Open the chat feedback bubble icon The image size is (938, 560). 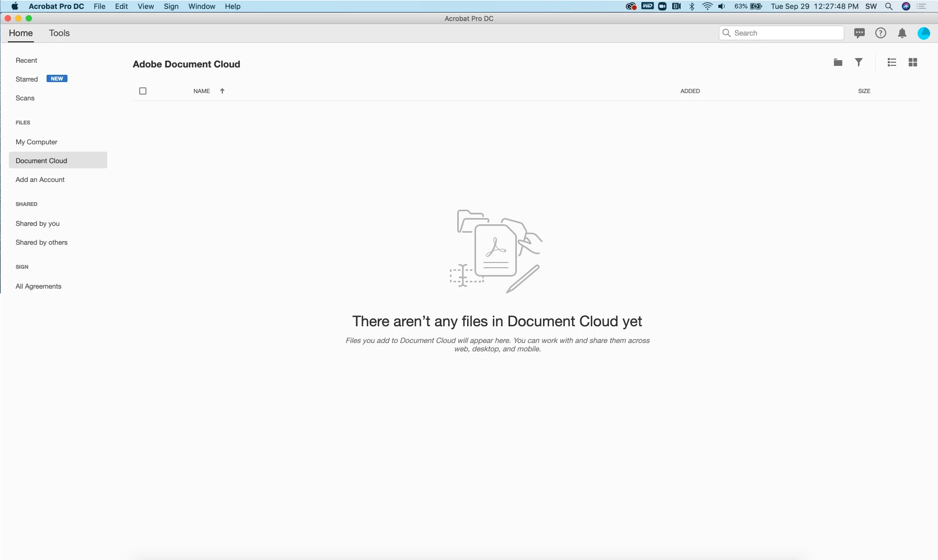click(x=859, y=33)
